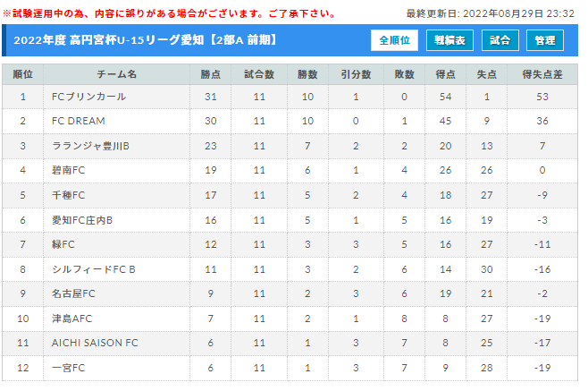This screenshot has width=588, height=391.
Task: Click the 順位 column header
Action: pyautogui.click(x=23, y=74)
